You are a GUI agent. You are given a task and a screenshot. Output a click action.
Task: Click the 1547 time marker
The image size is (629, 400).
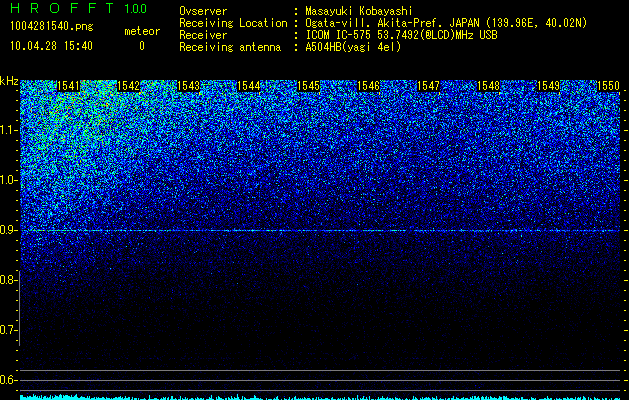click(428, 86)
